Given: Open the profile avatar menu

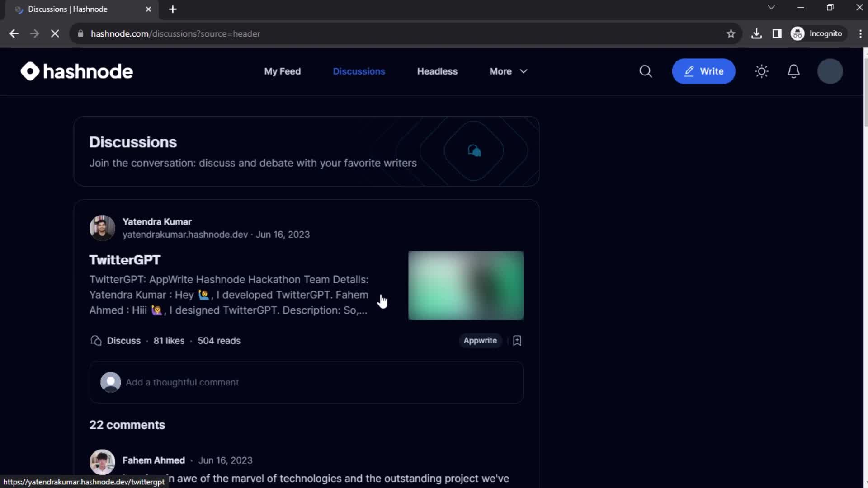Looking at the screenshot, I should (830, 71).
